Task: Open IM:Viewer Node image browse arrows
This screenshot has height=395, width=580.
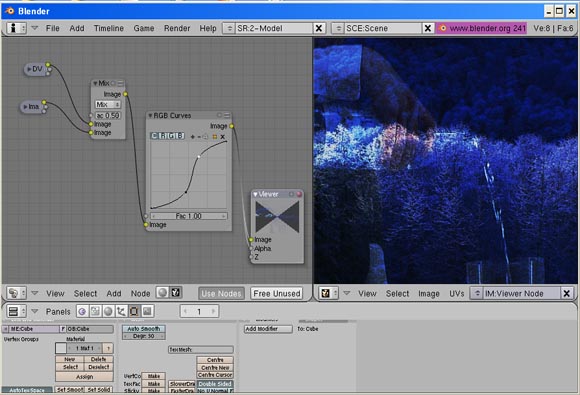Action: (477, 293)
